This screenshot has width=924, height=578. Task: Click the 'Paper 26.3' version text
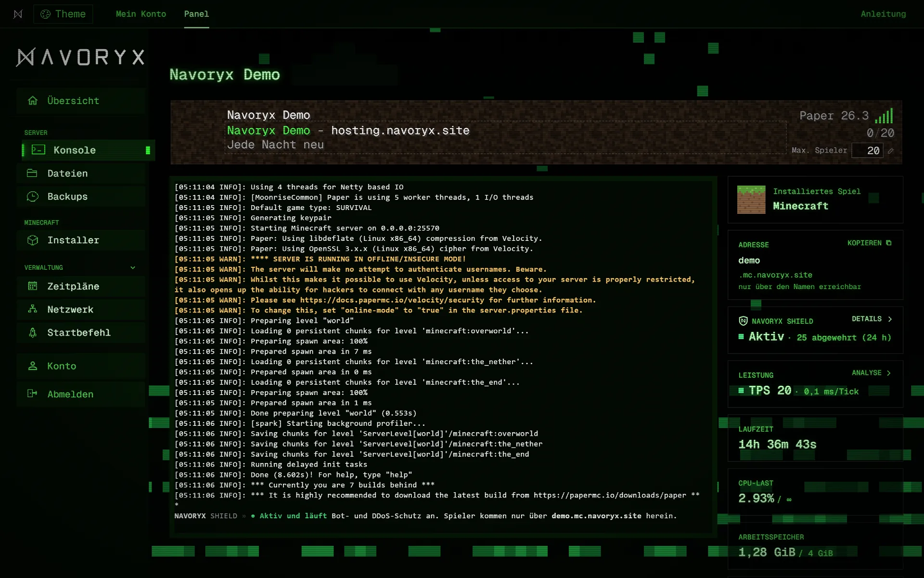click(834, 116)
